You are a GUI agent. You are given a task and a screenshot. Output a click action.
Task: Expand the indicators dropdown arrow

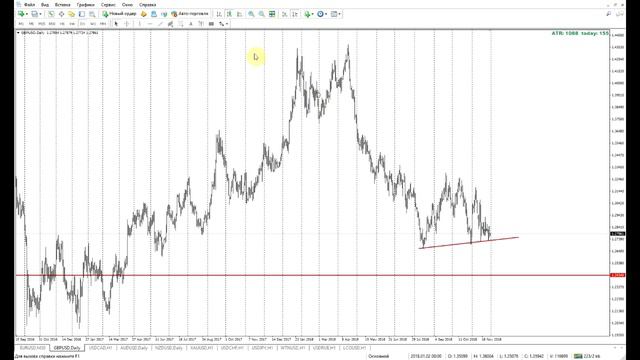(313, 14)
